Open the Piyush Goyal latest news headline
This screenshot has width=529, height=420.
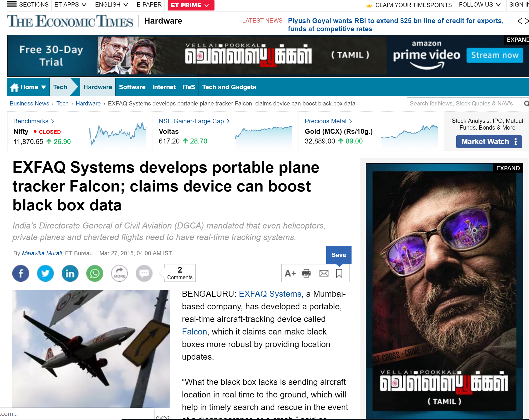coord(396,25)
